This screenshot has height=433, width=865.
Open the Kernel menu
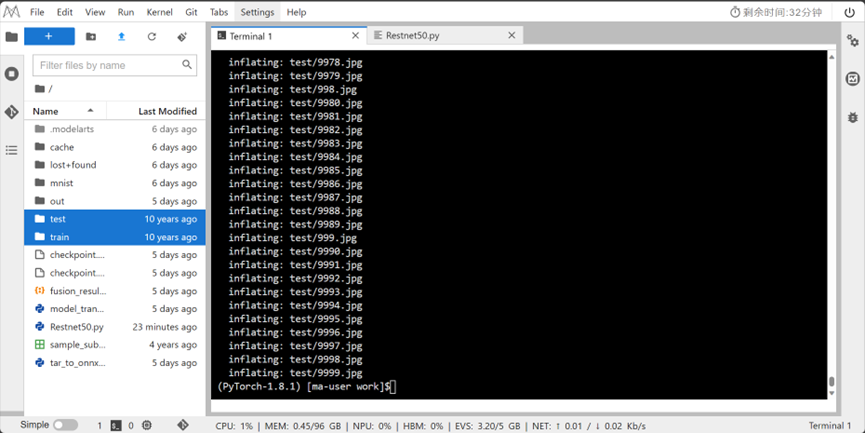[x=159, y=12]
